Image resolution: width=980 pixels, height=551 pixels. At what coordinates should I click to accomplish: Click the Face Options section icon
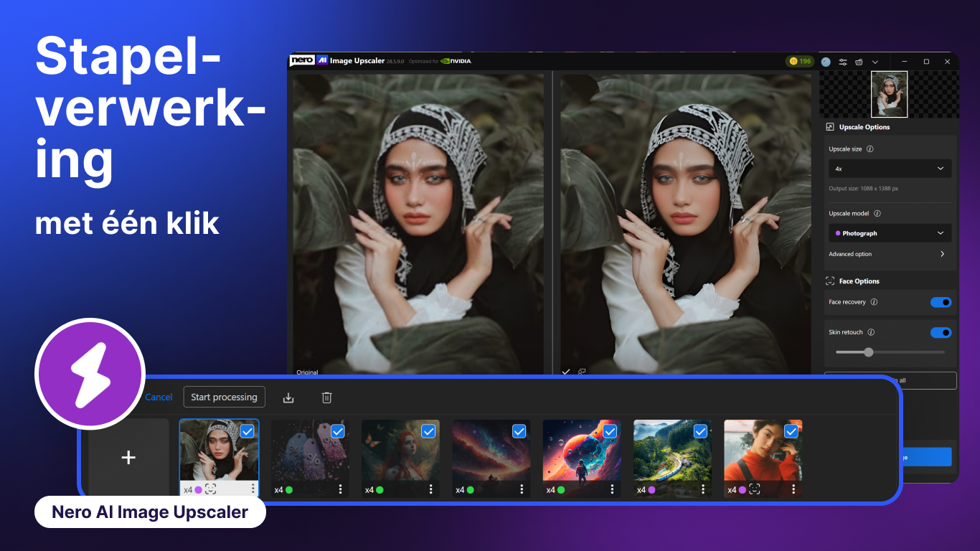pos(830,281)
